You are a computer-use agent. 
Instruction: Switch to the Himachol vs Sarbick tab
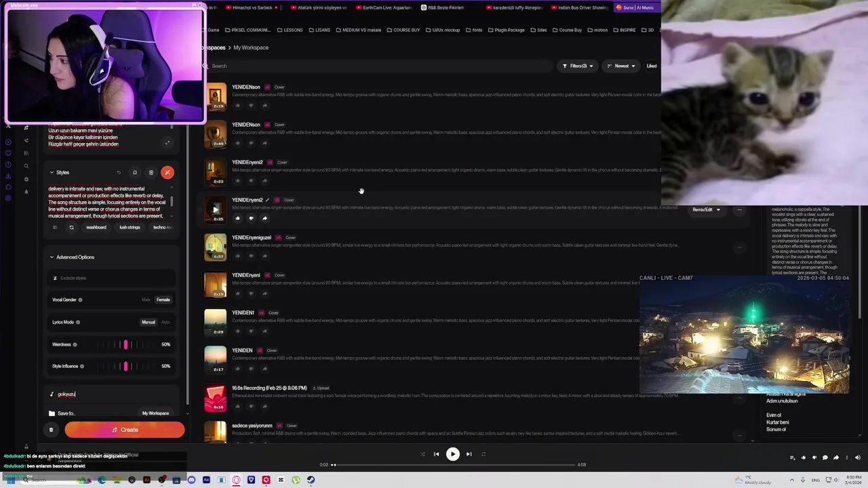point(252,7)
